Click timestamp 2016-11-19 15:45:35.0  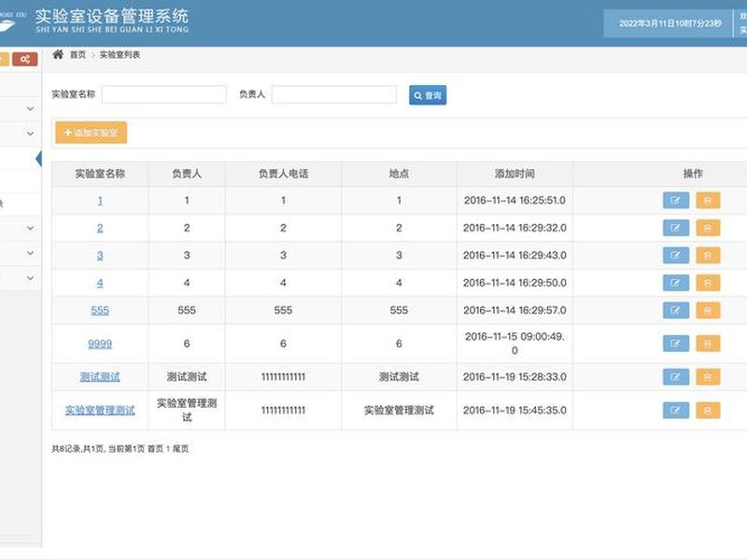tap(514, 411)
